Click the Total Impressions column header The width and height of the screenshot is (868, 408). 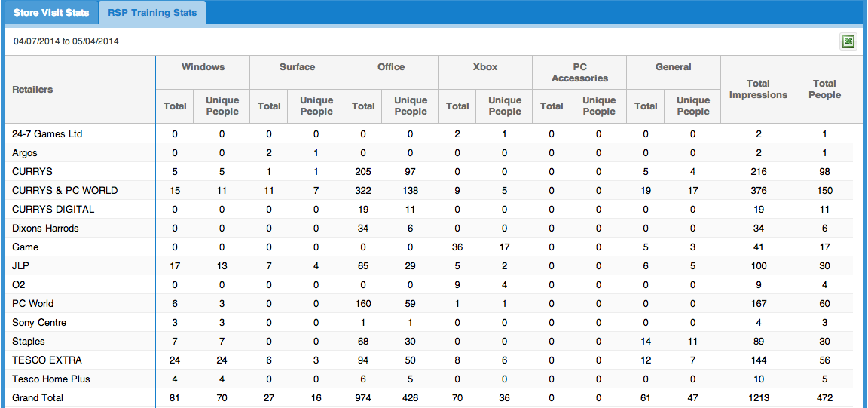758,89
